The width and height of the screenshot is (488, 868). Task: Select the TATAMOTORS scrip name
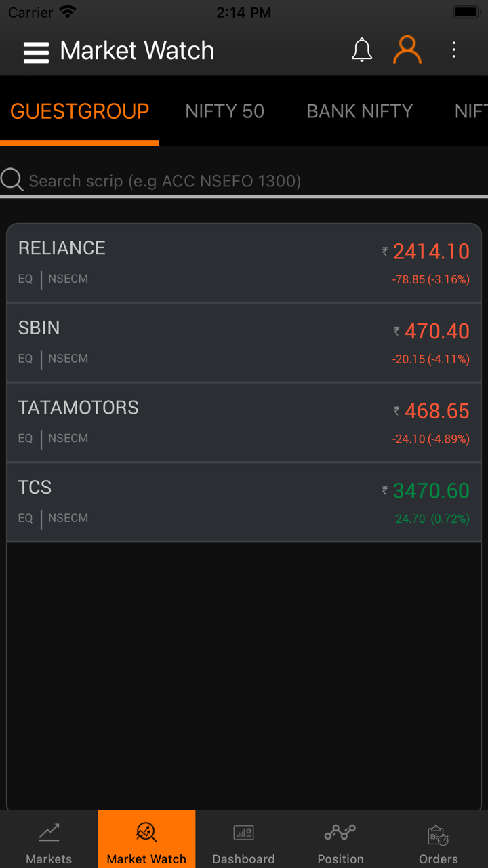point(79,408)
